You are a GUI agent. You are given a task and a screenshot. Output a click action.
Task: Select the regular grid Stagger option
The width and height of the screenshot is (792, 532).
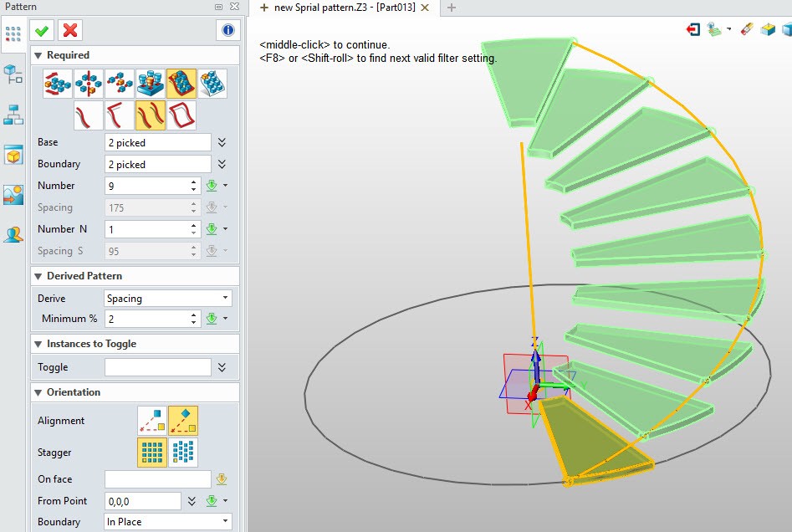coord(152,453)
